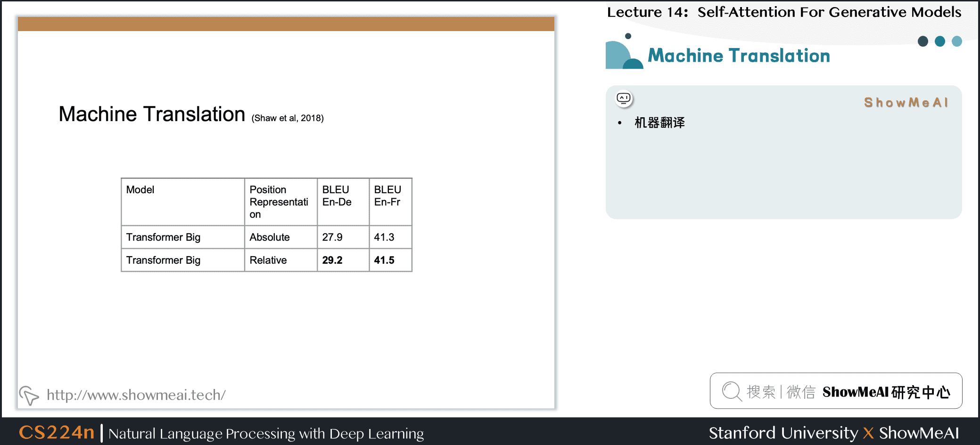Image resolution: width=980 pixels, height=445 pixels.
Task: Click the search magnifier icon
Action: pos(732,391)
